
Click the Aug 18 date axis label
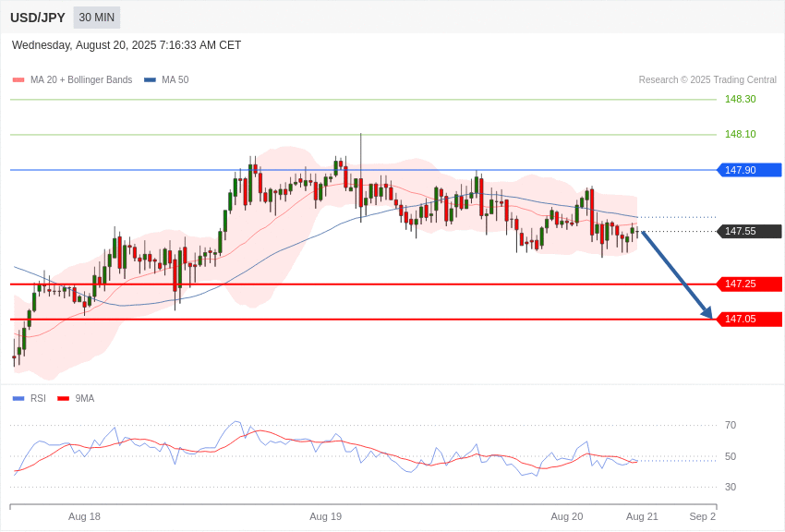pos(84,516)
